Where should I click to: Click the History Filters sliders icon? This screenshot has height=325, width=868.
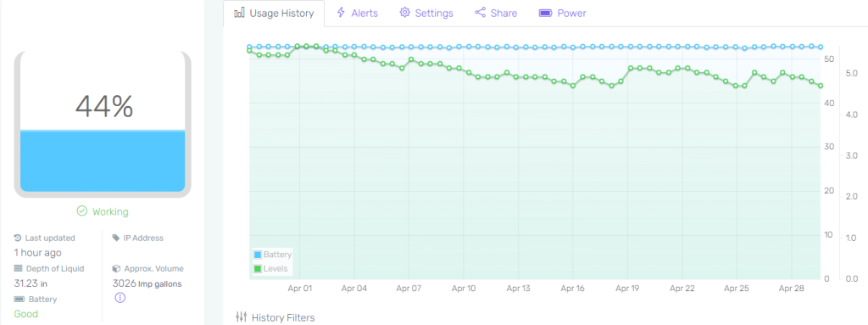241,317
